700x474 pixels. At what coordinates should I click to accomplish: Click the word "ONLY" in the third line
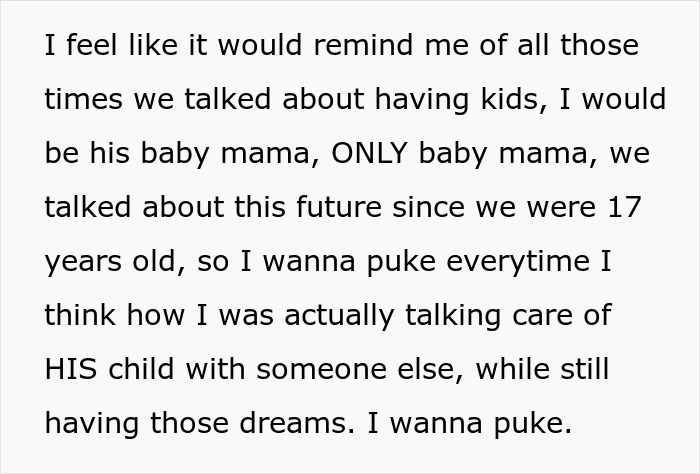coord(369,153)
